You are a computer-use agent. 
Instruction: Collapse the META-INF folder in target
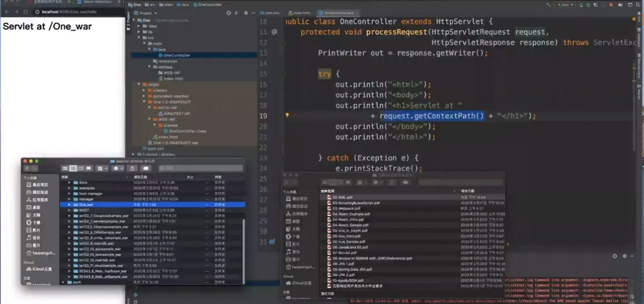click(149, 107)
